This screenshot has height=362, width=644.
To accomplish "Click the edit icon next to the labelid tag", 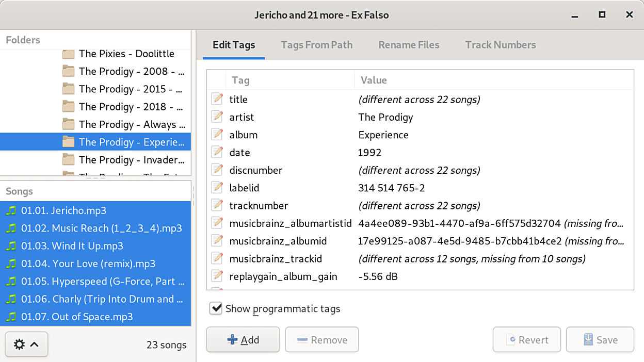I will 217,188.
